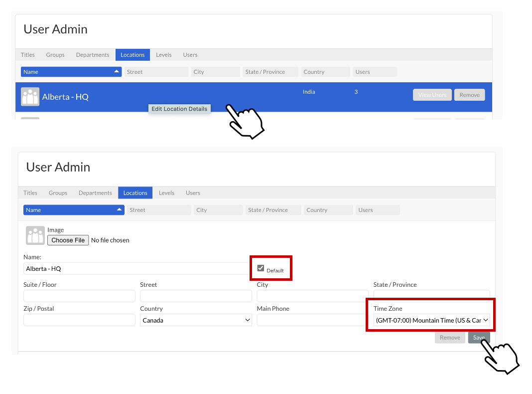Click the Main Phone input field

[311, 320]
